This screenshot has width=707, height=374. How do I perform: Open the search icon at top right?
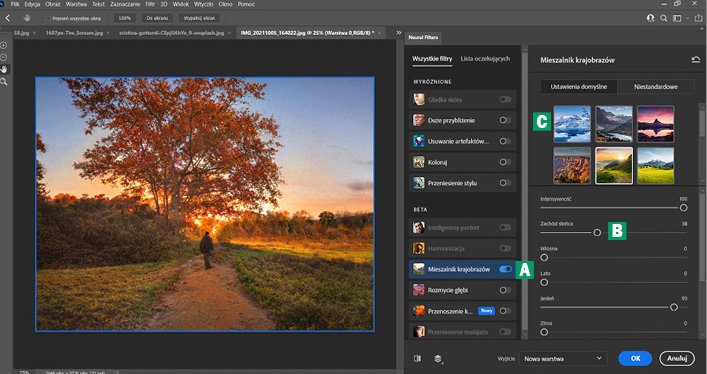tap(663, 18)
